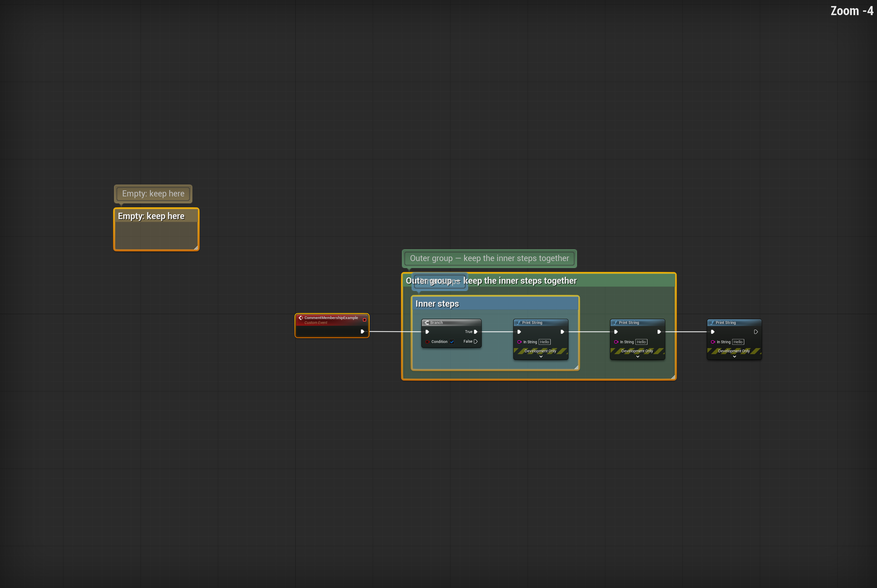This screenshot has height=588, width=877.
Task: Expand advanced pins of Print String inside Inner steps
Action: [x=541, y=357]
